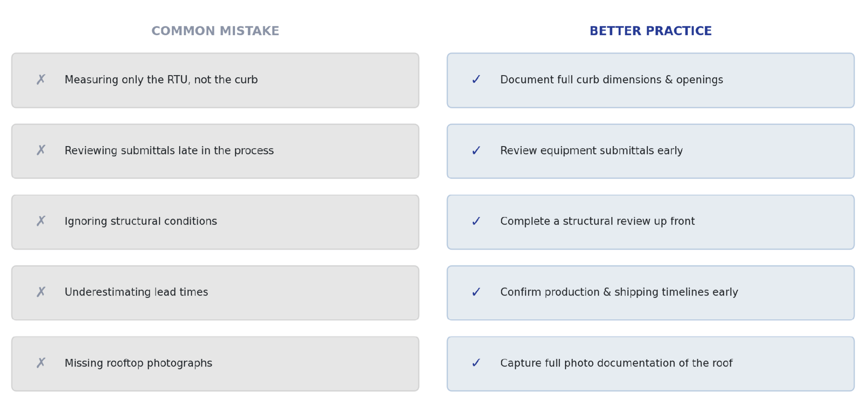This screenshot has width=868, height=410.
Task: Click the X icon beside Ignoring structural conditions
Action: [41, 221]
